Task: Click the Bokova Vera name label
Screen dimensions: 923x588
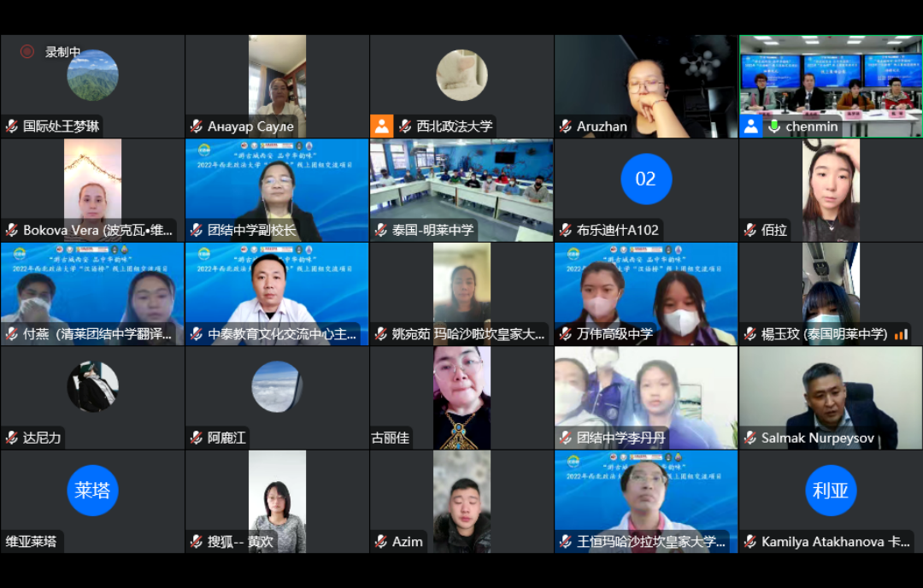Action: coord(97,230)
